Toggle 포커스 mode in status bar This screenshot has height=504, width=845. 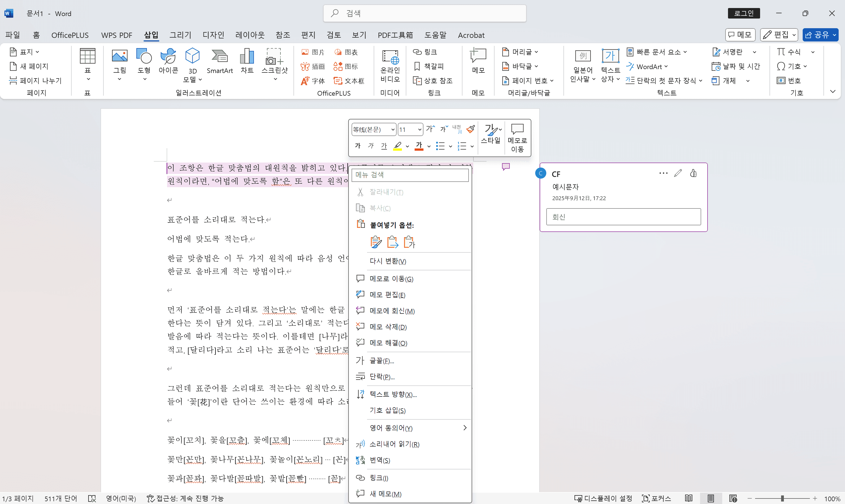coord(656,498)
